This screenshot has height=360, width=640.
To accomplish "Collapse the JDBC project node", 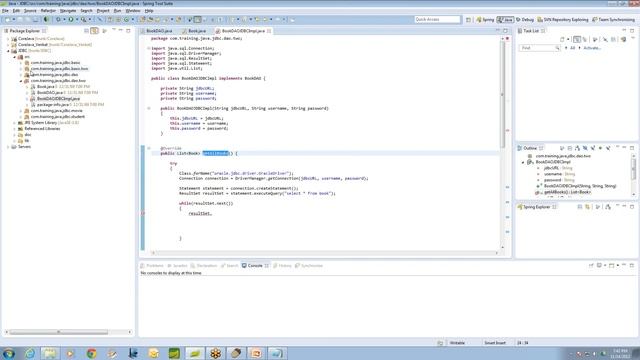I will pyautogui.click(x=8, y=51).
